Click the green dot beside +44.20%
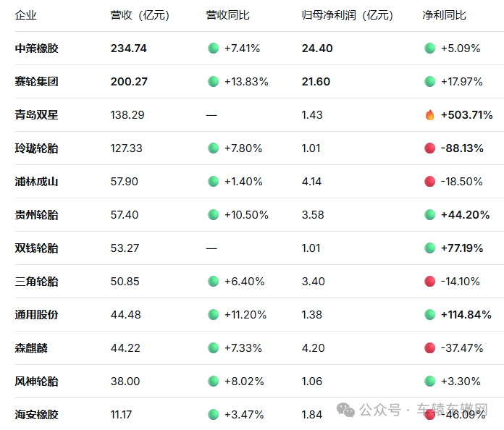Viewport: 504px width, 430px height. coord(429,215)
